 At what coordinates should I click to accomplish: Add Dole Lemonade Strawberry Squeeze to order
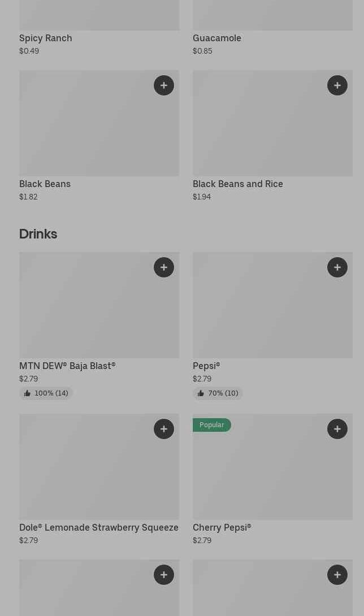coord(164,429)
